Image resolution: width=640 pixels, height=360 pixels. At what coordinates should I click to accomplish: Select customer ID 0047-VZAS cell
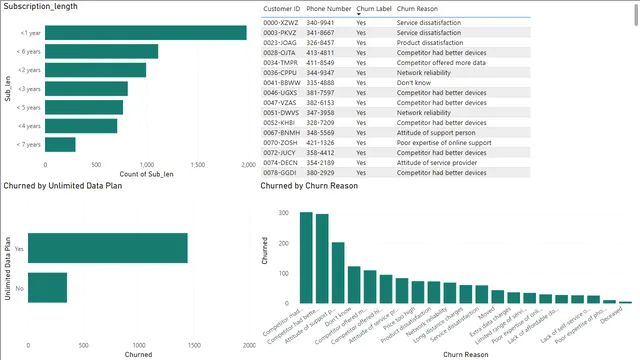click(280, 103)
